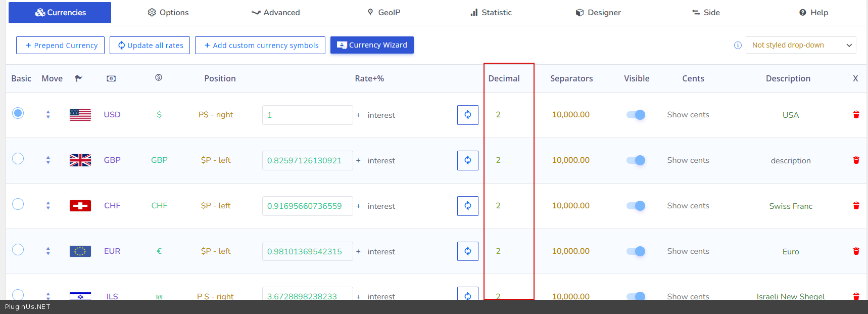Viewport: 868px width, 314px height.
Task: Change position P$ - right for USD
Action: tap(216, 115)
